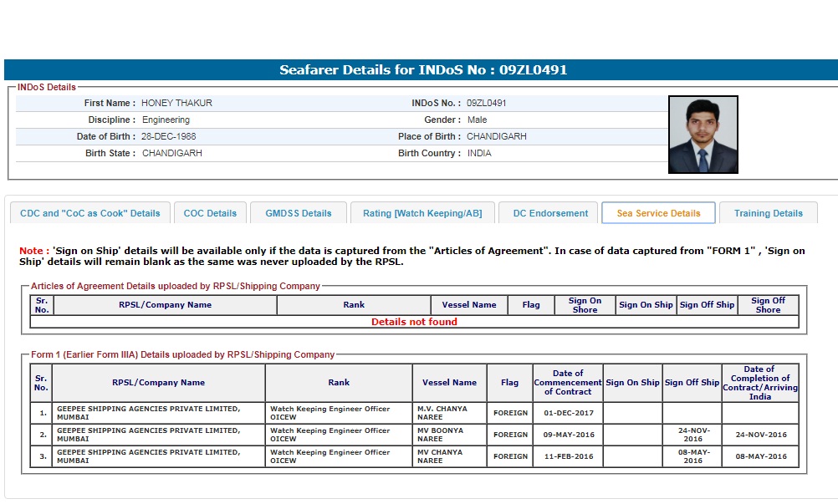
Task: Click the Seafarer Details page title bar
Action: 422,70
